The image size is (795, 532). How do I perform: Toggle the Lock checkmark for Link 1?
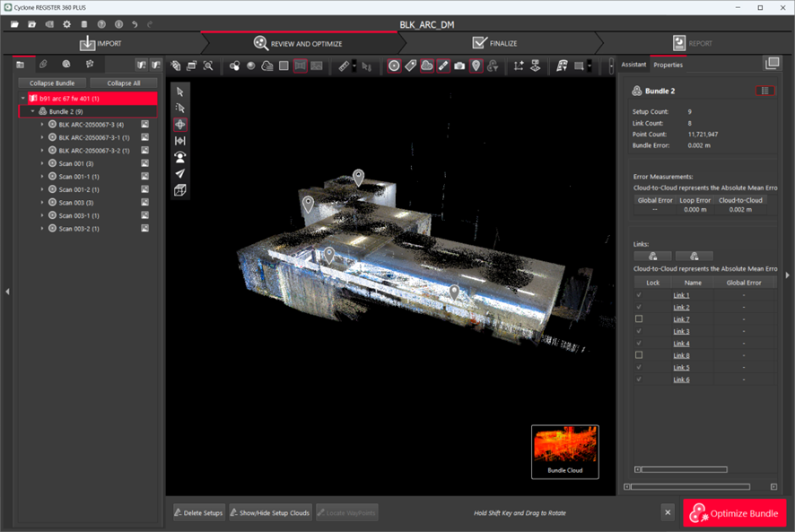click(x=639, y=295)
